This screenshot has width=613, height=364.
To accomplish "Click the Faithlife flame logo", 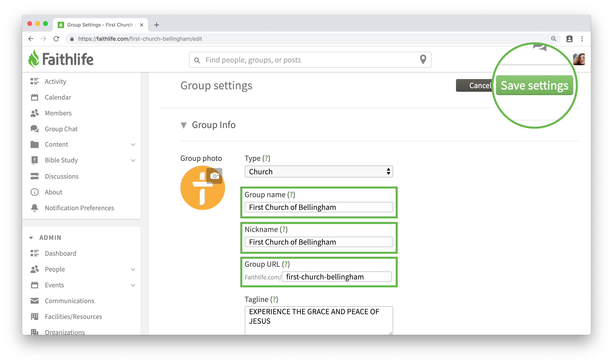I will click(34, 59).
